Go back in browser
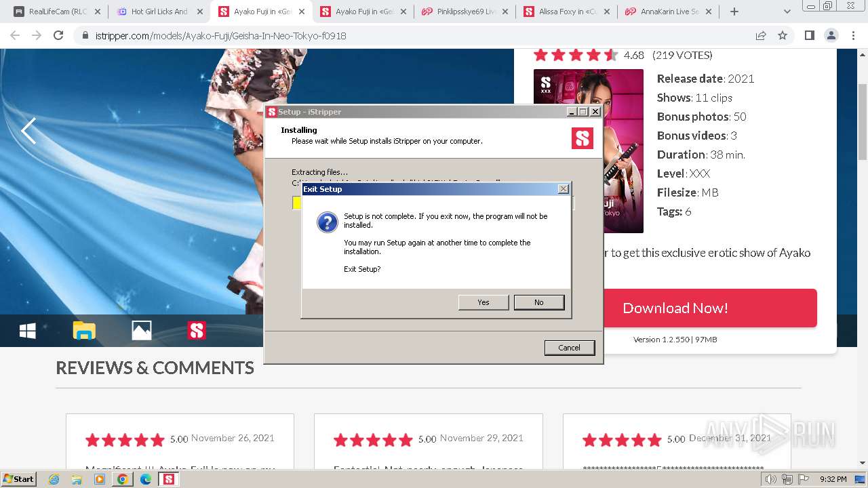This screenshot has height=488, width=868. pyautogui.click(x=15, y=35)
